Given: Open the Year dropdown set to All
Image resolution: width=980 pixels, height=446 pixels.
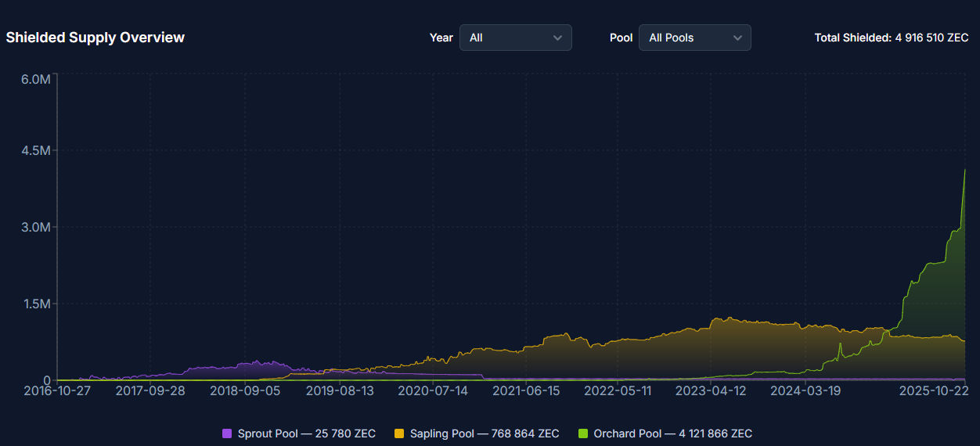Looking at the screenshot, I should pos(514,38).
